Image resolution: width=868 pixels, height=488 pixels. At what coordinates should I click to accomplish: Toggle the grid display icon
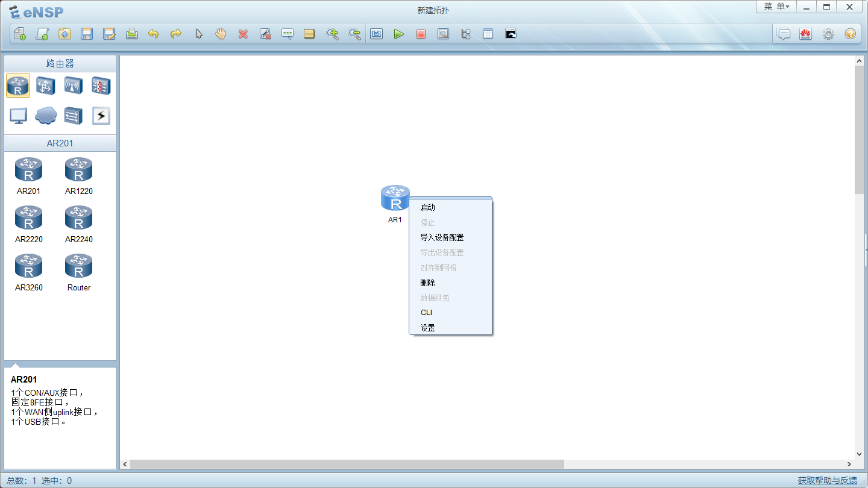[488, 34]
